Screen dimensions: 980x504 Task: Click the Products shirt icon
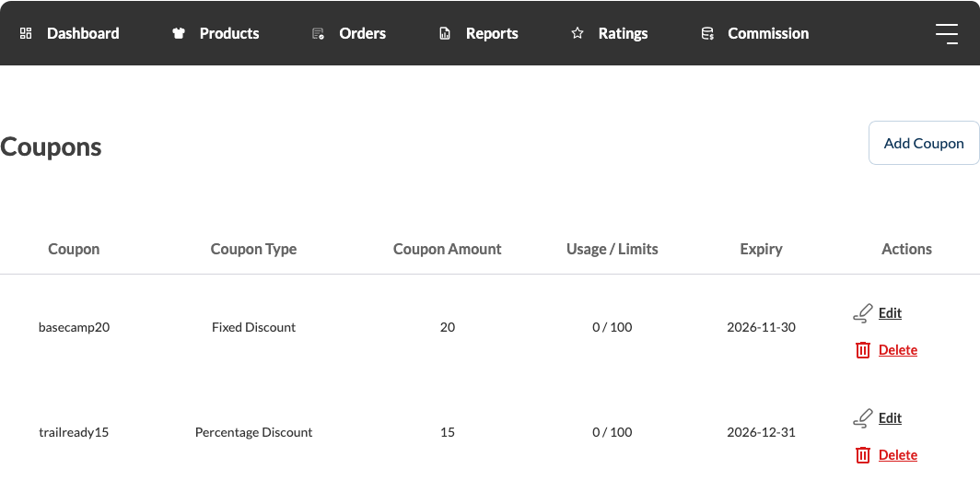(179, 33)
